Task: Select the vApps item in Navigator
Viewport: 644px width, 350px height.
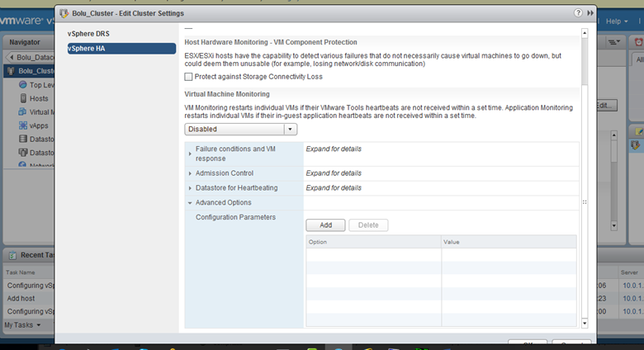Action: pos(39,125)
